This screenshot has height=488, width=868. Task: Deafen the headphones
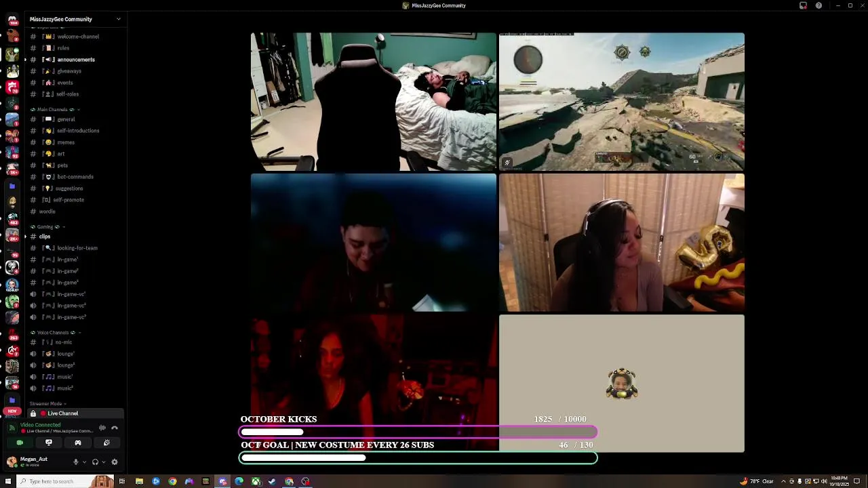point(95,462)
